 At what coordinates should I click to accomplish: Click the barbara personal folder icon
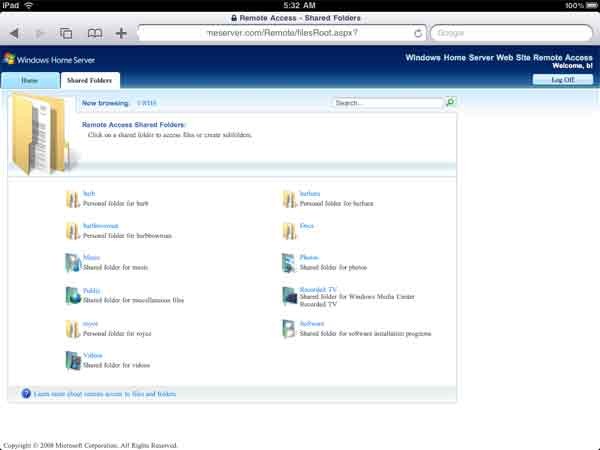click(289, 199)
